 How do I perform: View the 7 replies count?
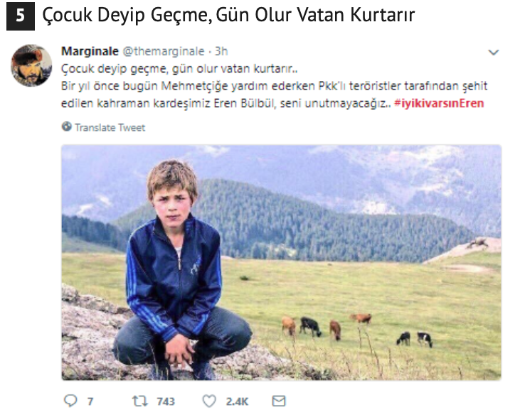coord(90,402)
